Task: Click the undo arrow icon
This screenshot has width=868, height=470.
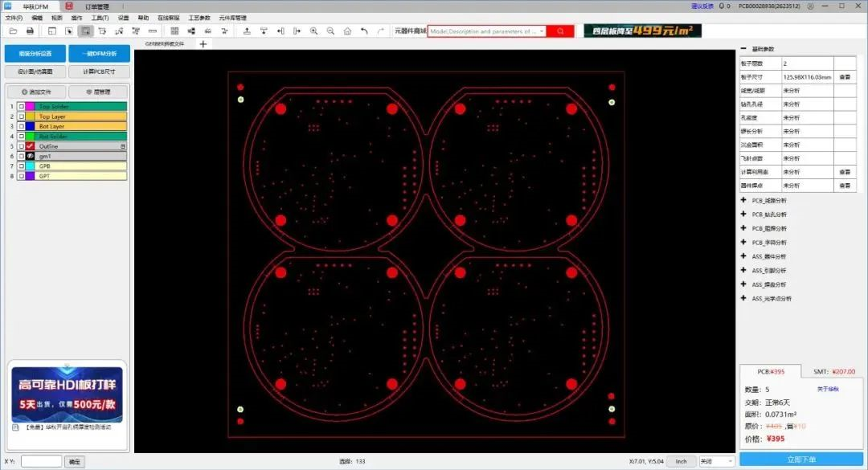Action: tap(364, 31)
